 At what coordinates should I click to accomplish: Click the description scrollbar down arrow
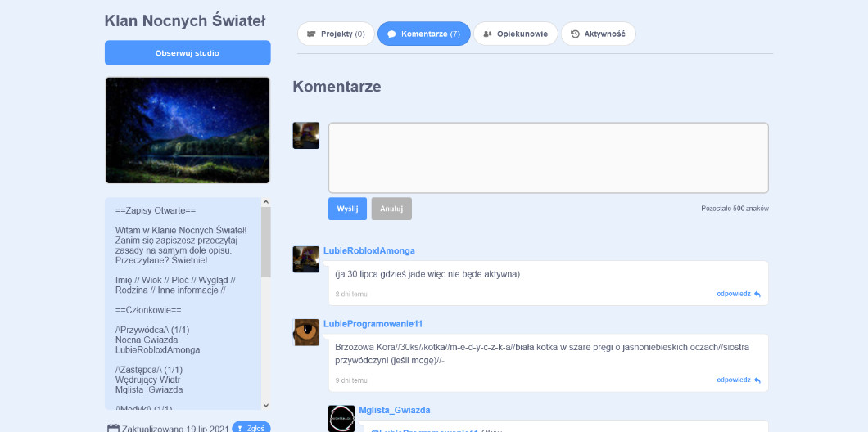pyautogui.click(x=265, y=404)
